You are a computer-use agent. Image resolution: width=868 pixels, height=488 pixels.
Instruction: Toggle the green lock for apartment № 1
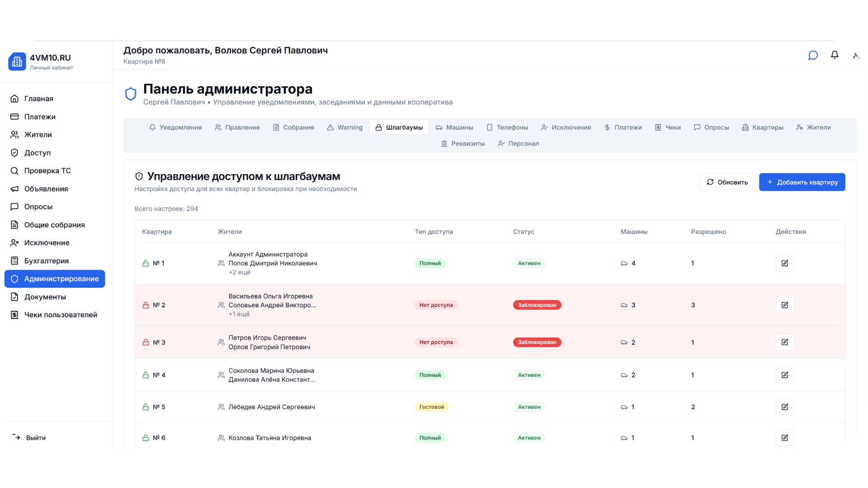pos(146,263)
